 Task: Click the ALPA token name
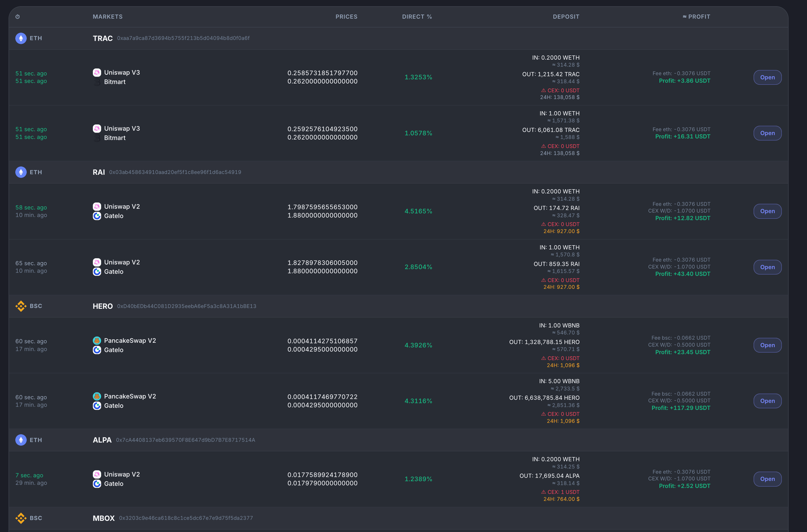point(102,440)
